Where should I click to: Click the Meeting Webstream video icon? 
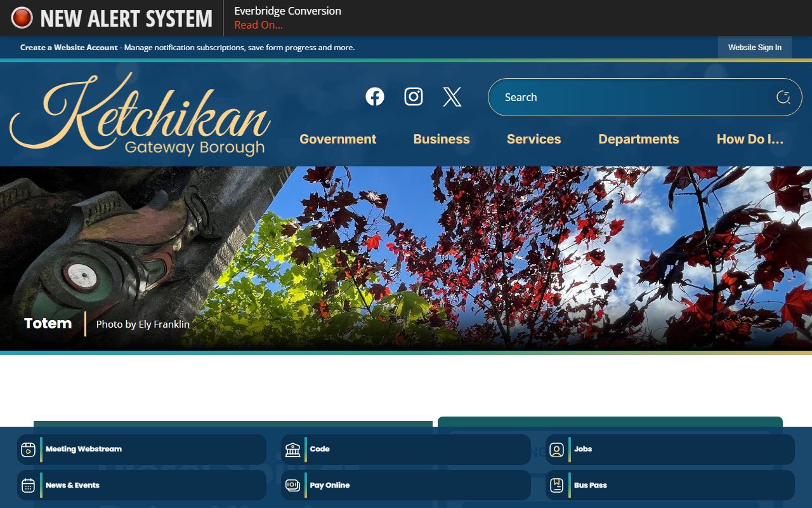(x=28, y=450)
